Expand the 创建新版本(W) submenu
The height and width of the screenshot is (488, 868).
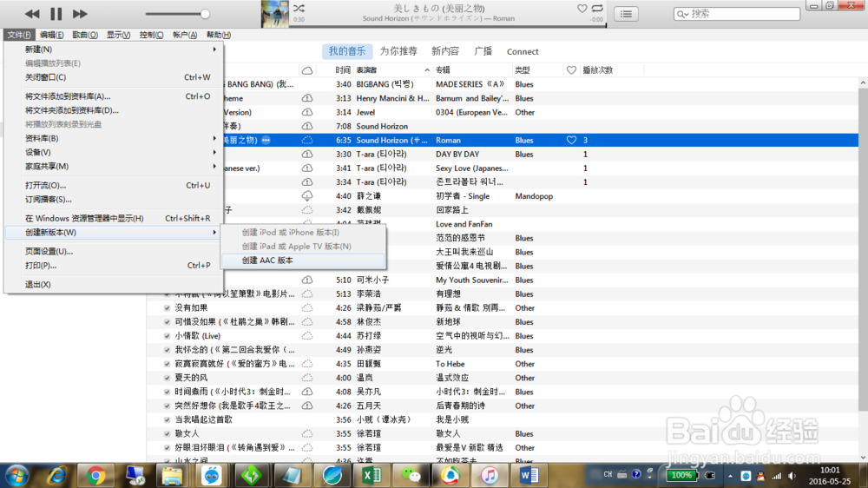pos(114,232)
